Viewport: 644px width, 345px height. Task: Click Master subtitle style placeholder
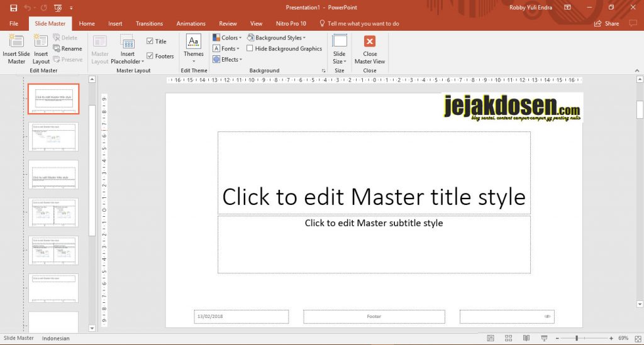point(374,244)
